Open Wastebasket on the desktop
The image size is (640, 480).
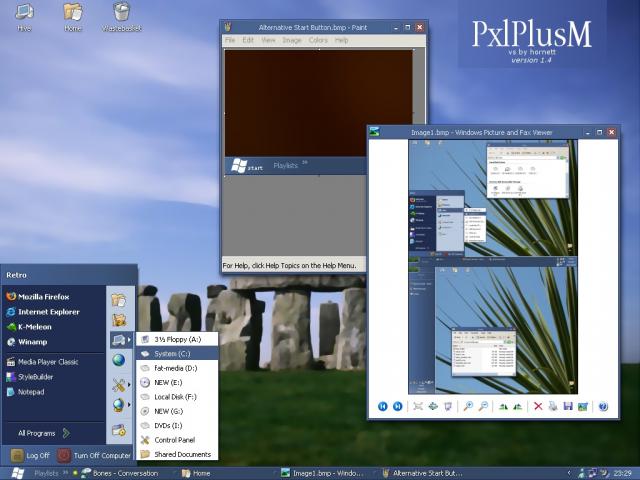click(121, 16)
